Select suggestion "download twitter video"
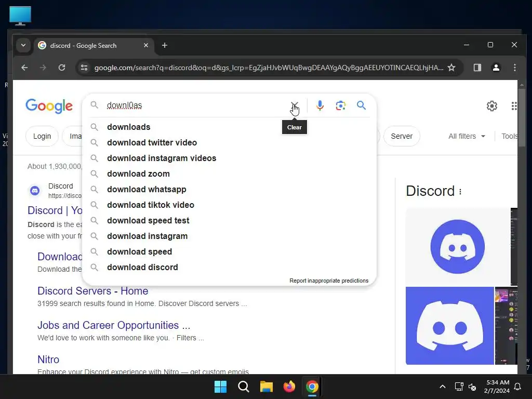The image size is (532, 399). (x=229, y=142)
